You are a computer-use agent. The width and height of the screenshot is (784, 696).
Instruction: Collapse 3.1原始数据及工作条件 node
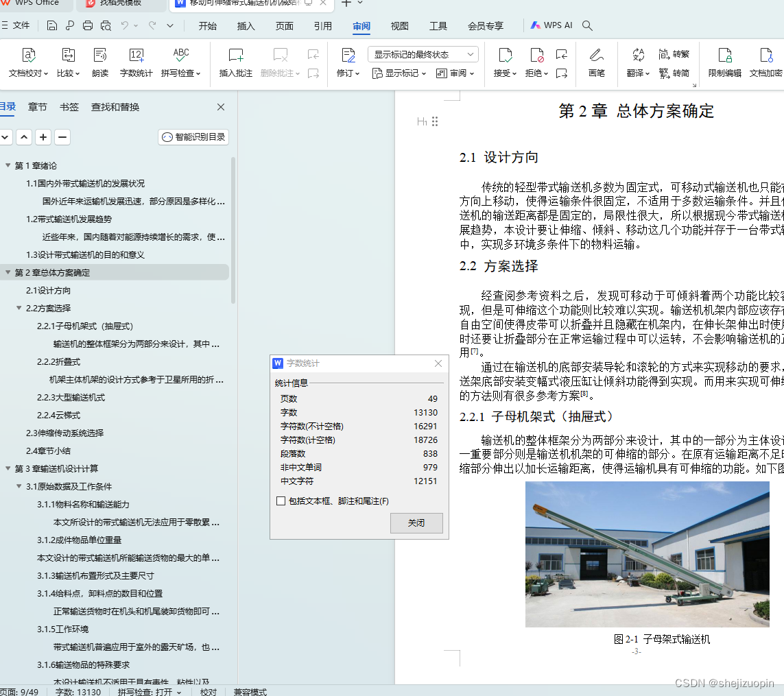pyautogui.click(x=19, y=486)
